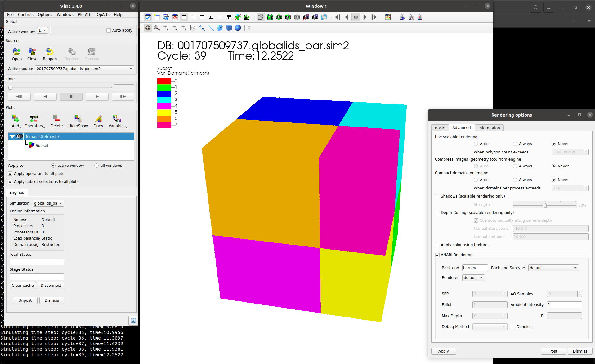Expand the Back-end Subtype dropdown
Screen dimensions: 595x364
tap(553, 268)
